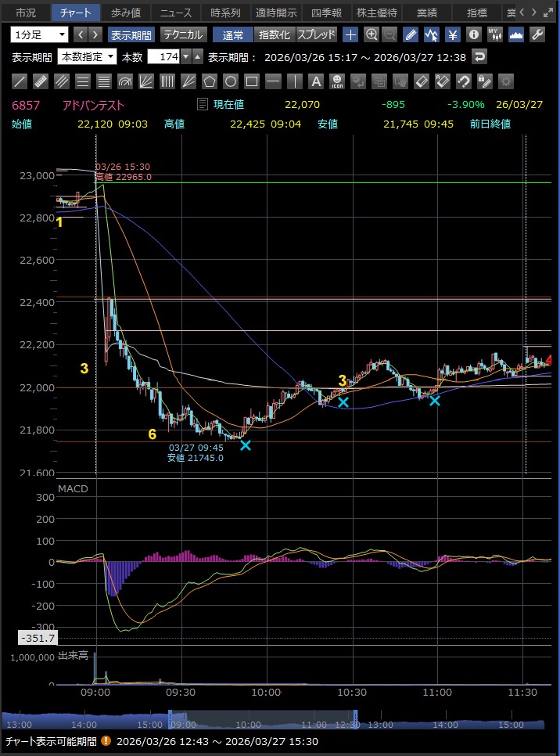Click the 本数 count input field
The image size is (560, 756).
coord(163,56)
